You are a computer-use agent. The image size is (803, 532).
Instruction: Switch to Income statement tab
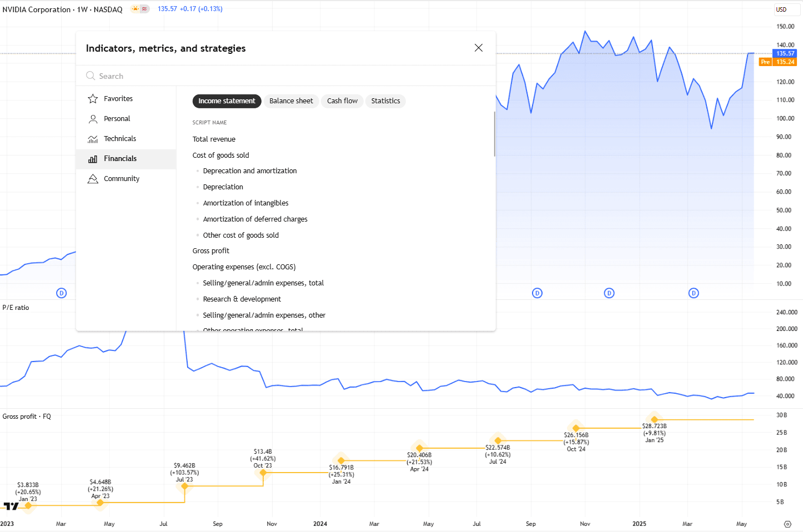coord(227,101)
